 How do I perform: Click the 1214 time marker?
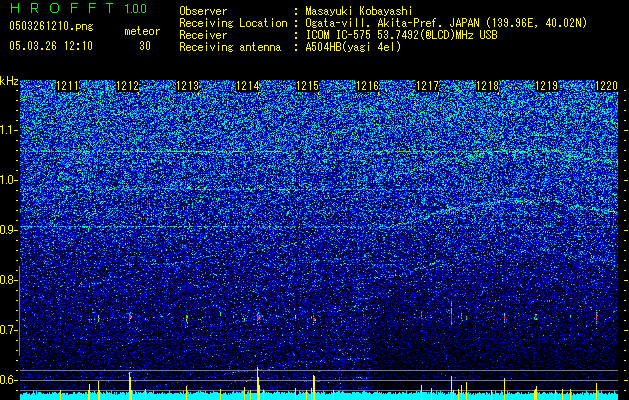pos(247,86)
